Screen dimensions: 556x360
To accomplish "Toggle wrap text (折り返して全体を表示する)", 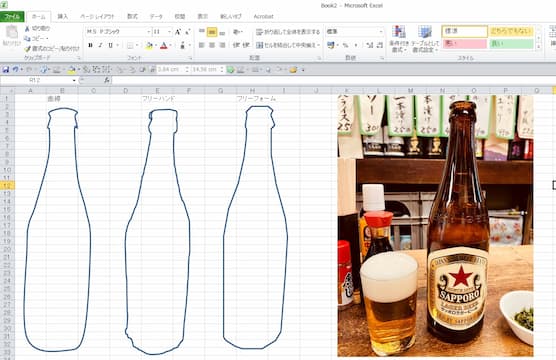I will (288, 32).
